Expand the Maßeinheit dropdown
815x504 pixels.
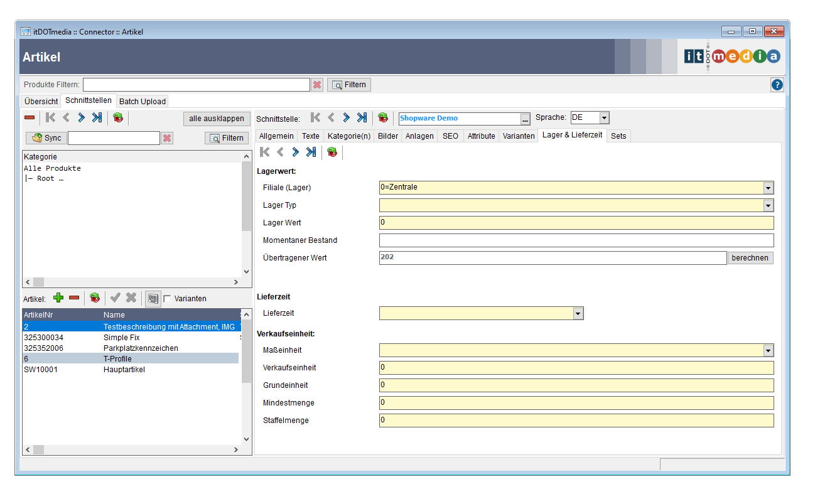coord(768,350)
